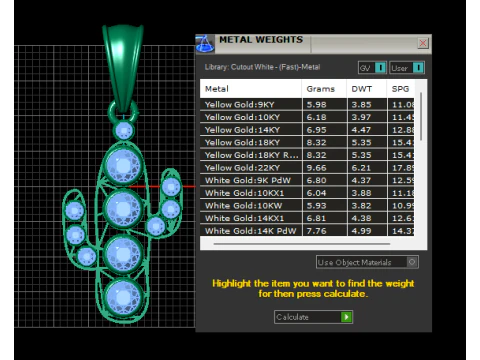Toggle the GV library switch
Image resolution: width=480 pixels, height=360 pixels.
coord(372,68)
